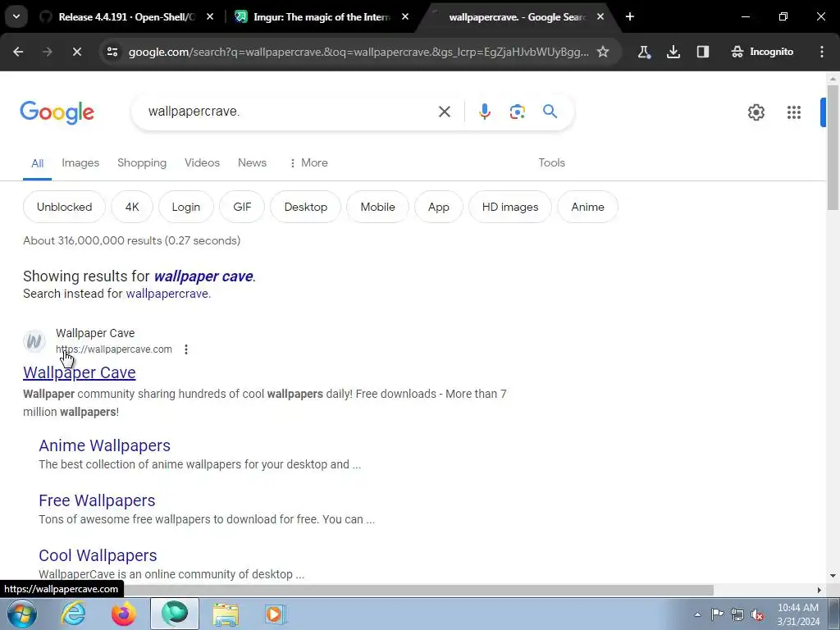
Task: Search instead for wallpapercrave. link
Action: pyautogui.click(x=168, y=294)
